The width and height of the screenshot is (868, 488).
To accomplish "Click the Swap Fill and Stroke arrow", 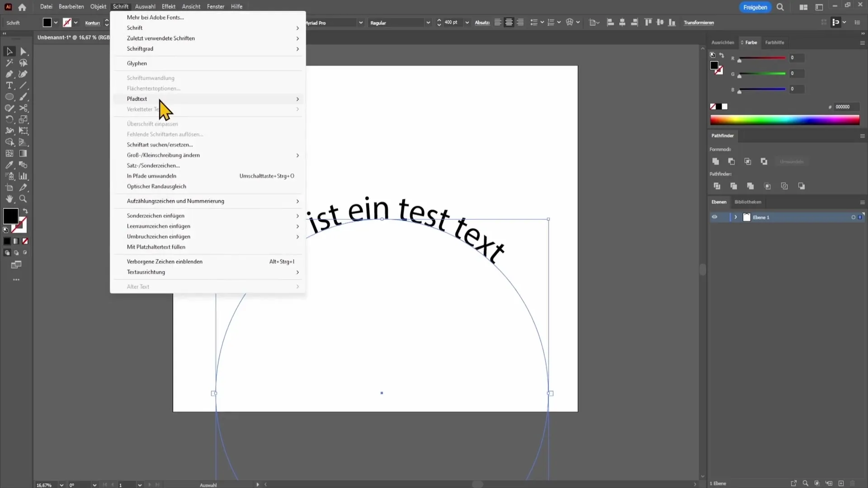I will [x=26, y=211].
